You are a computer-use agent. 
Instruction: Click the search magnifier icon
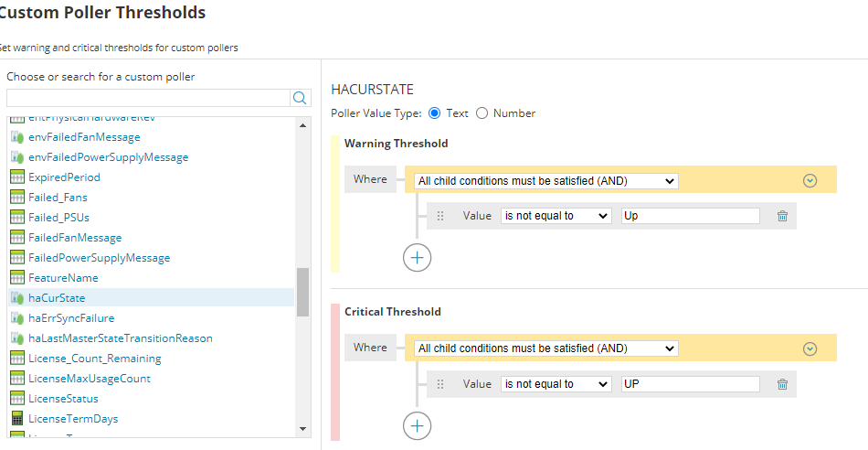(x=300, y=98)
